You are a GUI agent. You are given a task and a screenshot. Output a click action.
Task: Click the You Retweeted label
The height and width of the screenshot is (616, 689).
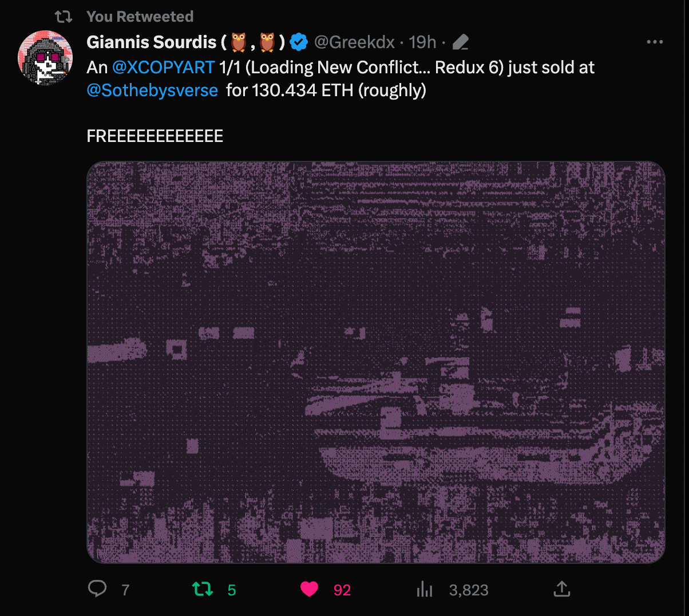click(140, 17)
